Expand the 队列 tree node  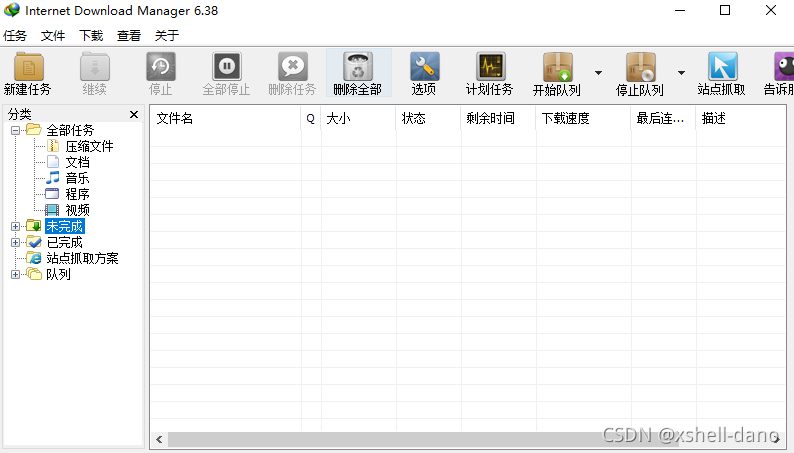click(15, 274)
